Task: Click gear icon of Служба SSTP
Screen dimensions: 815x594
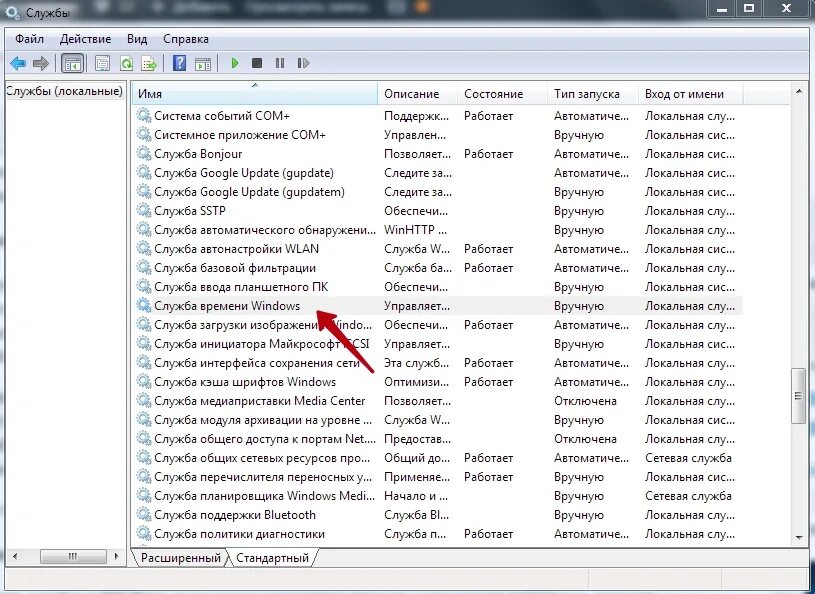Action: [143, 210]
